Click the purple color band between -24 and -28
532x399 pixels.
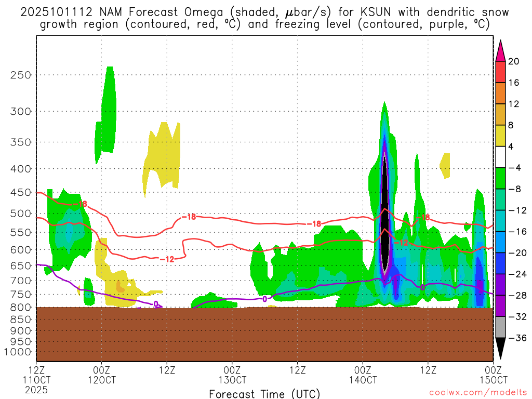pos(500,285)
